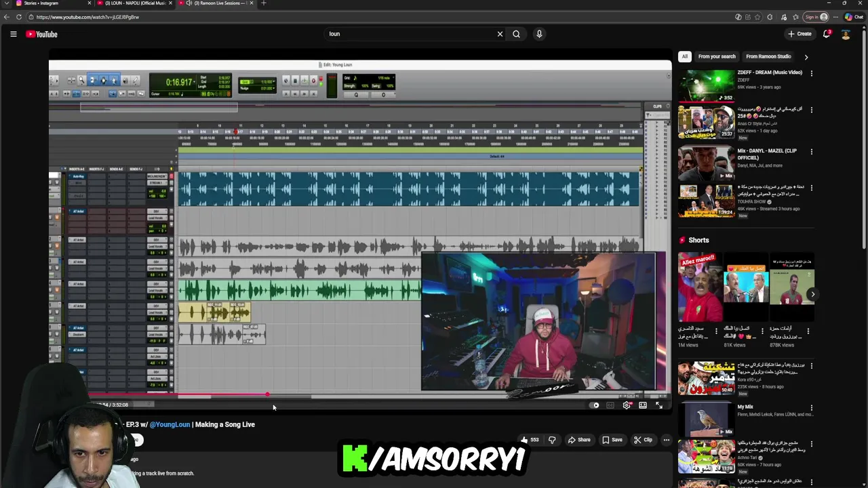868x488 pixels.
Task: Open options menu for TOUHFA SHOW video
Action: pos(812,188)
